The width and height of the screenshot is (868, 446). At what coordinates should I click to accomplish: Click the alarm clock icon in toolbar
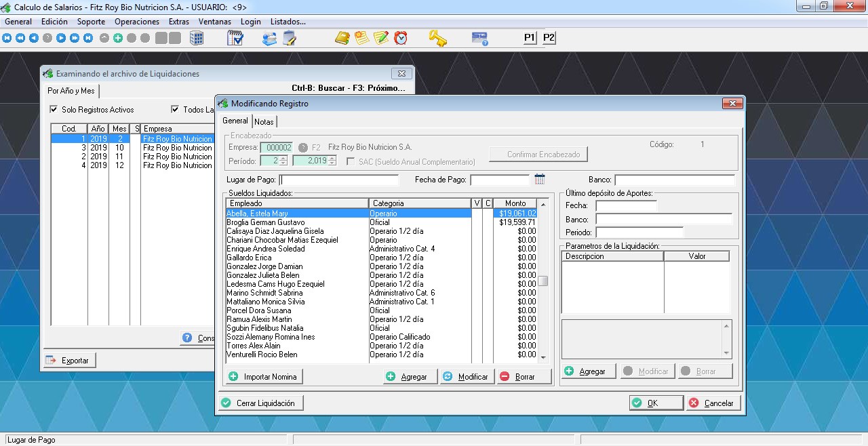coord(401,38)
